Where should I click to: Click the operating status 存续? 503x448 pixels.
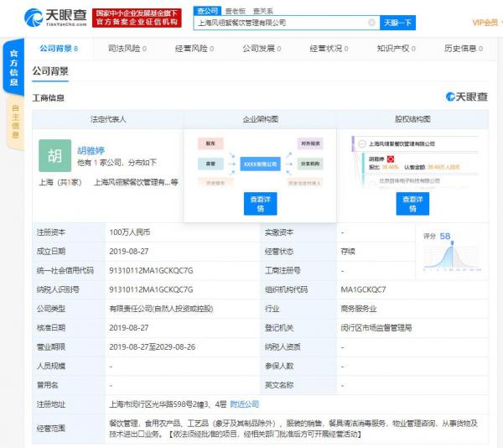(x=348, y=252)
